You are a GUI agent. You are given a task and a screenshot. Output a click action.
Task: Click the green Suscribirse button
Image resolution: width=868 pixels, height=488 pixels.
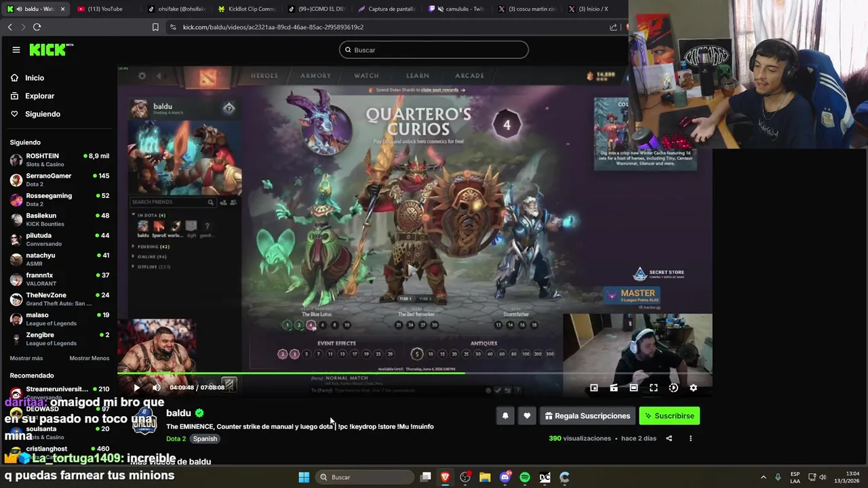pos(669,416)
